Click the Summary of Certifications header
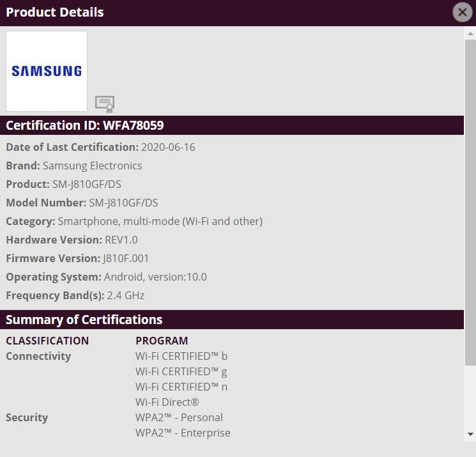The width and height of the screenshot is (476, 457). point(84,320)
